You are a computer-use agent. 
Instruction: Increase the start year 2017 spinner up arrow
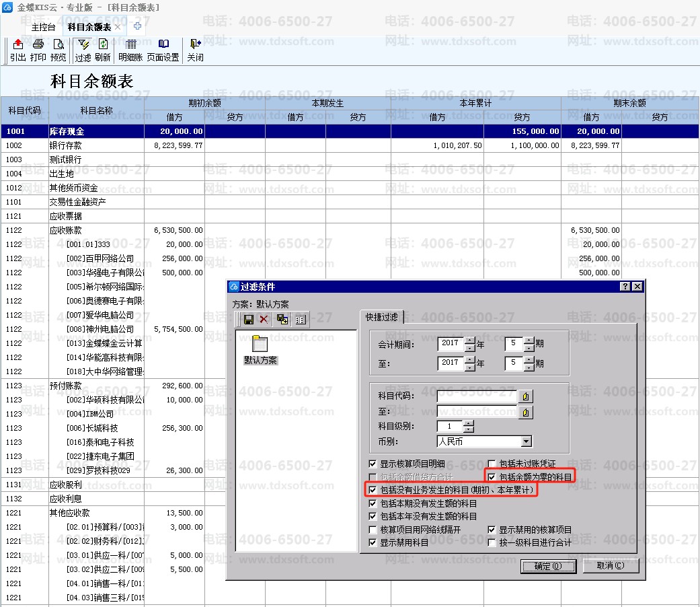[x=469, y=341]
